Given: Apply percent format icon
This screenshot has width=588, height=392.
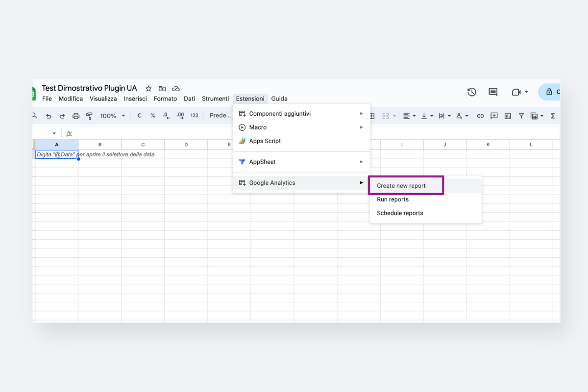Looking at the screenshot, I should tap(153, 116).
